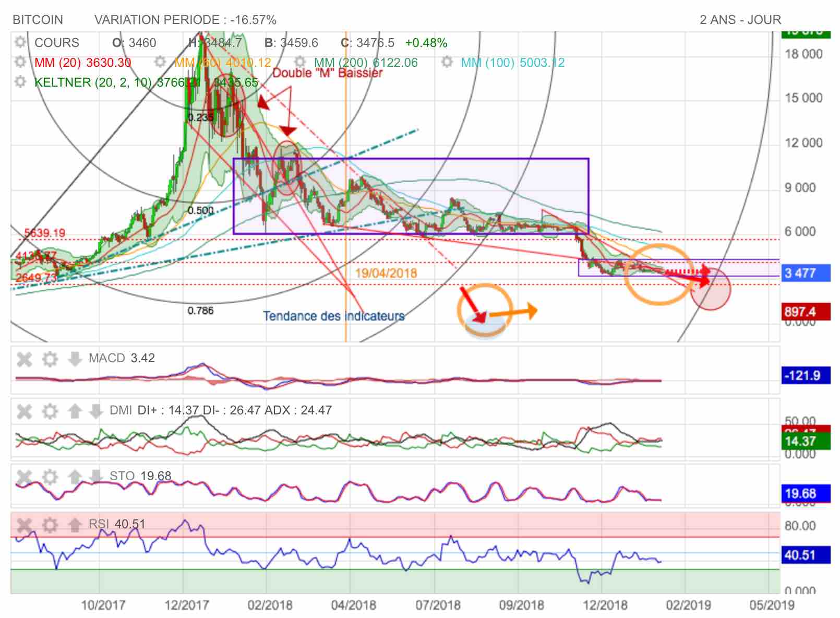Move STO panel up with arrow
Viewport: 840px width, 618px height.
75,477
